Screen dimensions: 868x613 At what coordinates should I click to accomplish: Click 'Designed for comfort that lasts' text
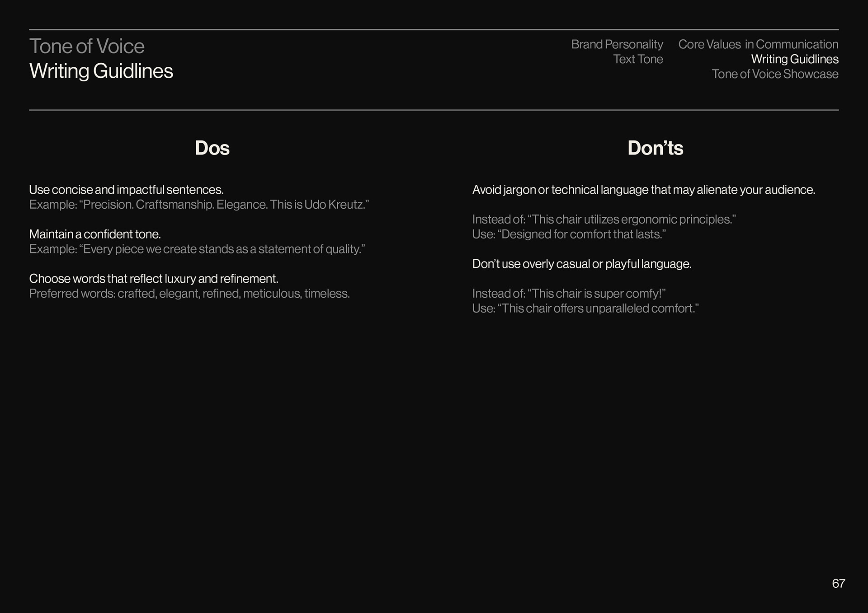point(569,234)
